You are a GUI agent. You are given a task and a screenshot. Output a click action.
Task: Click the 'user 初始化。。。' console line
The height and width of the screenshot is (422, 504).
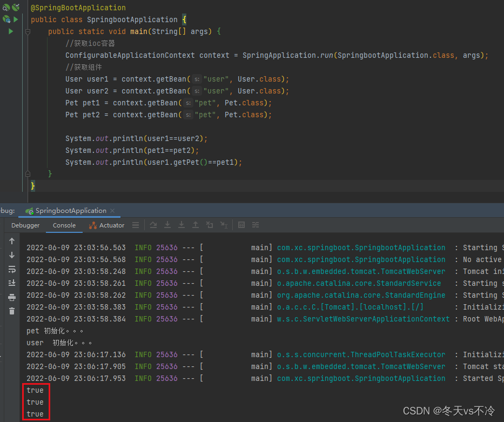point(59,343)
